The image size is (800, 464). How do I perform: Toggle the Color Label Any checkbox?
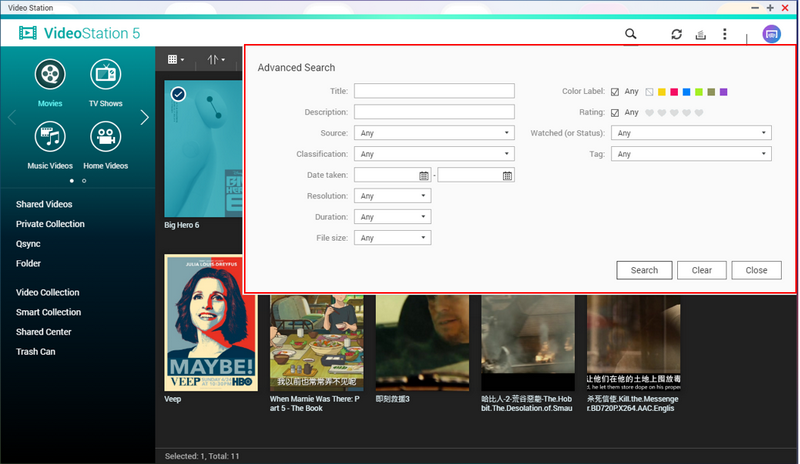tap(615, 92)
